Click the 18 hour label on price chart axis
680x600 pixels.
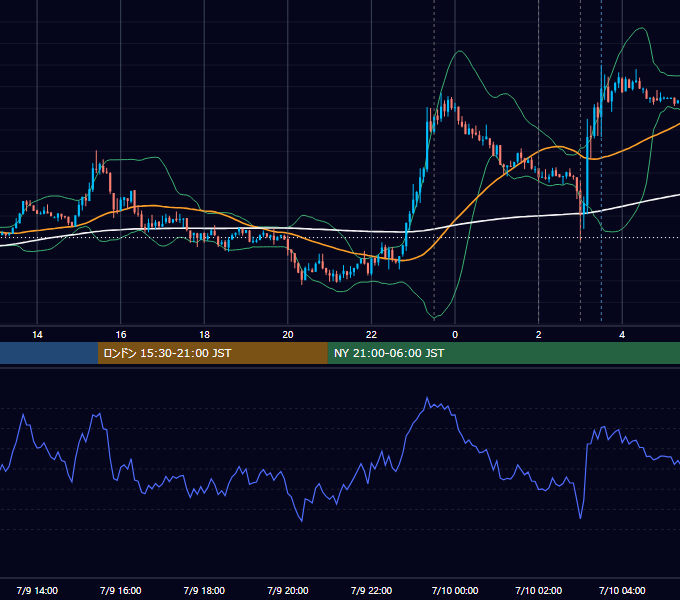pos(204,335)
